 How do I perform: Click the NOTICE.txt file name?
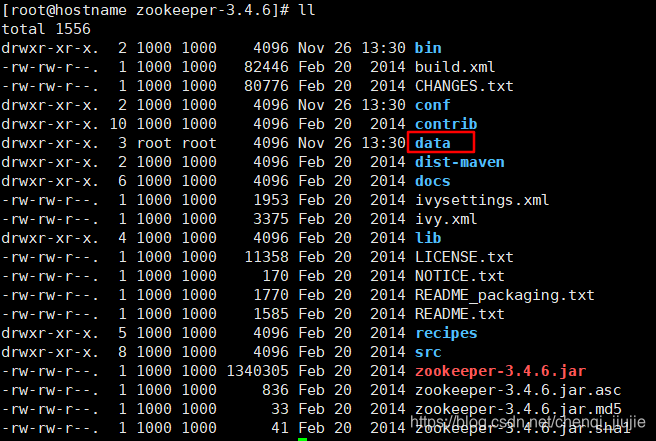[x=459, y=276]
